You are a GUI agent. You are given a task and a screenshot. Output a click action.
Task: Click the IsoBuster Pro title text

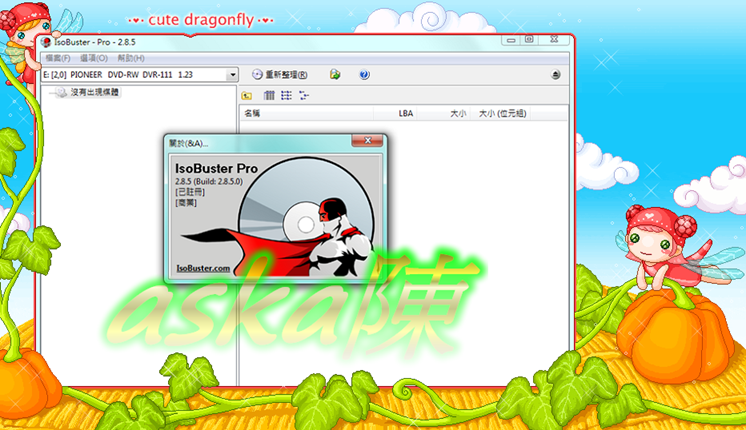[x=216, y=168]
